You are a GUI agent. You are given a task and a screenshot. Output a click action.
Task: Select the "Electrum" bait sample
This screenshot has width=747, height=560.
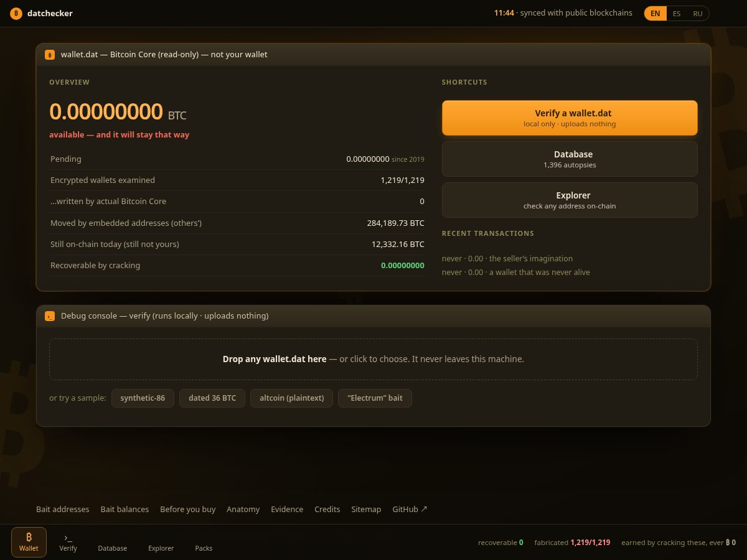[x=375, y=398]
